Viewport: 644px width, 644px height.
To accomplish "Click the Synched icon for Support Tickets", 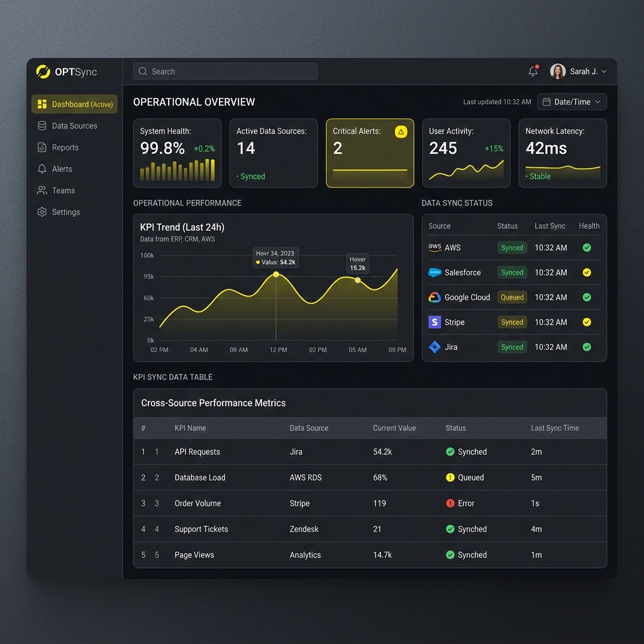I will click(x=450, y=529).
